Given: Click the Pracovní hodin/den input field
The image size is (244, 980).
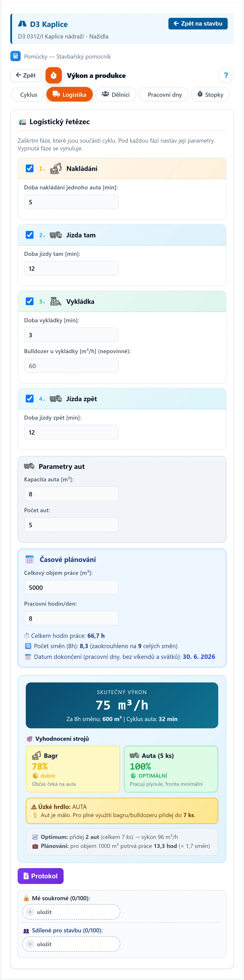Looking at the screenshot, I should click(x=71, y=619).
